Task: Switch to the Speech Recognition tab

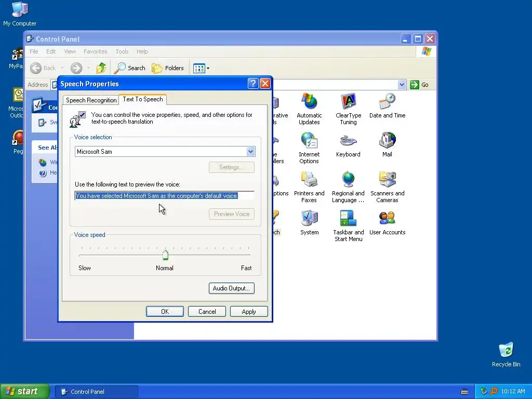Action: 91,100
